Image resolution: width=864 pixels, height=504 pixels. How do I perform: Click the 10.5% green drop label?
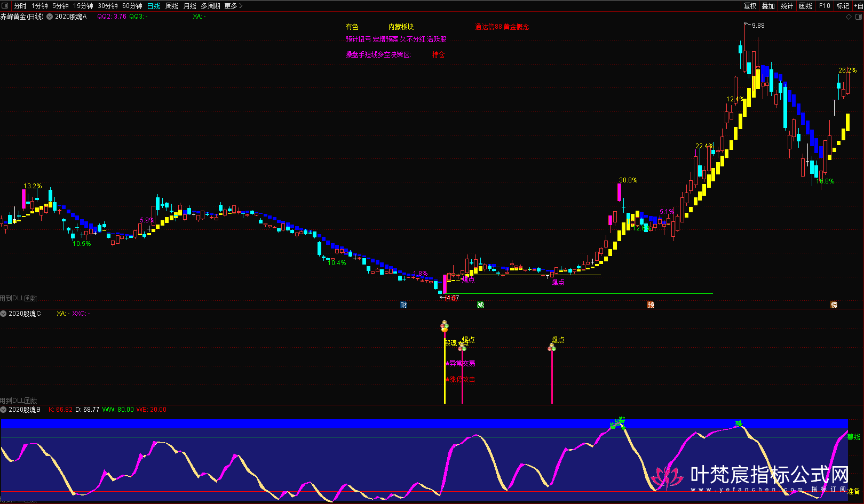tap(82, 244)
